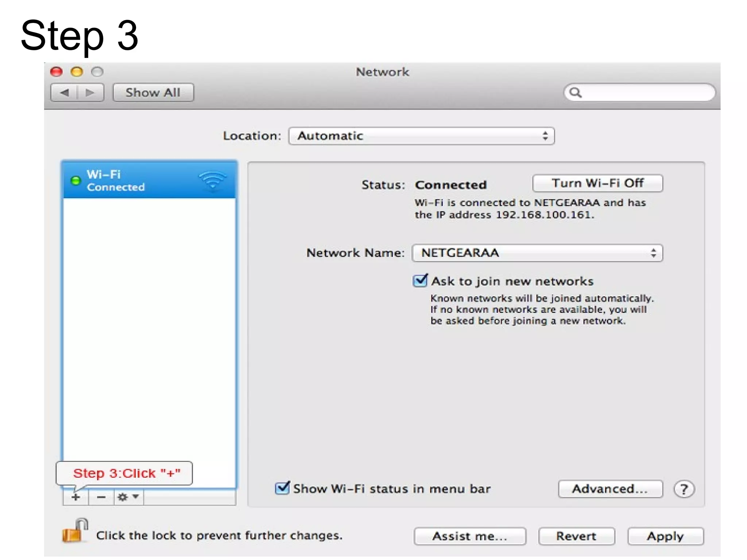Open the Advanced settings
747x560 pixels.
pos(610,489)
